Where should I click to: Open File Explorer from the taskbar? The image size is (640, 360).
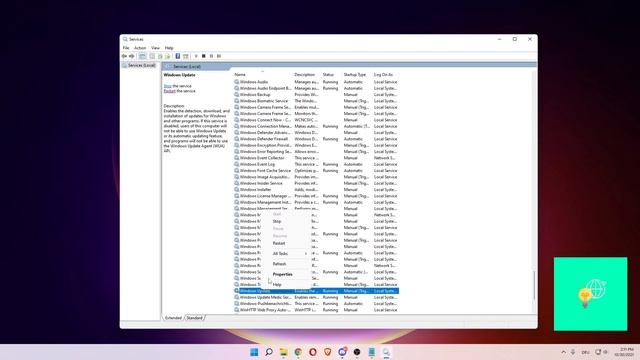point(283,352)
